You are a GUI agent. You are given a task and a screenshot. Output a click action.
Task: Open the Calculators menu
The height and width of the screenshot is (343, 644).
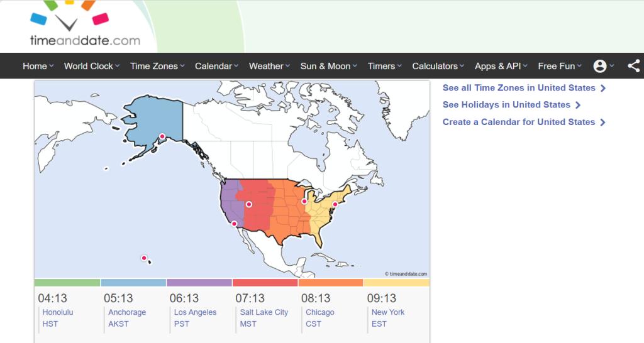pos(438,66)
